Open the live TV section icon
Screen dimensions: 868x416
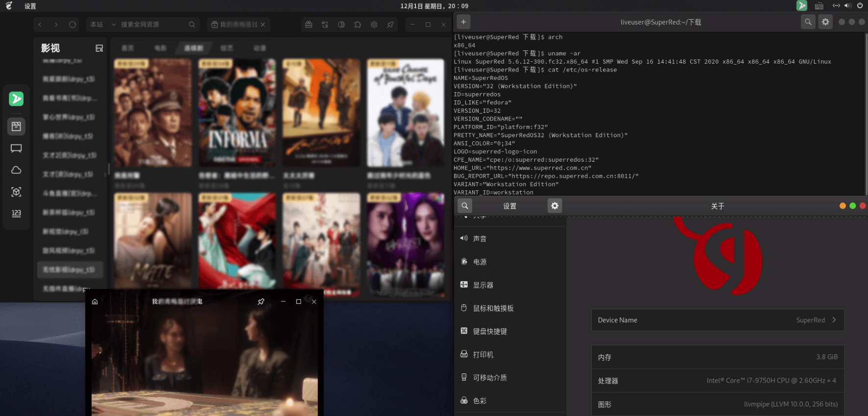click(16, 148)
